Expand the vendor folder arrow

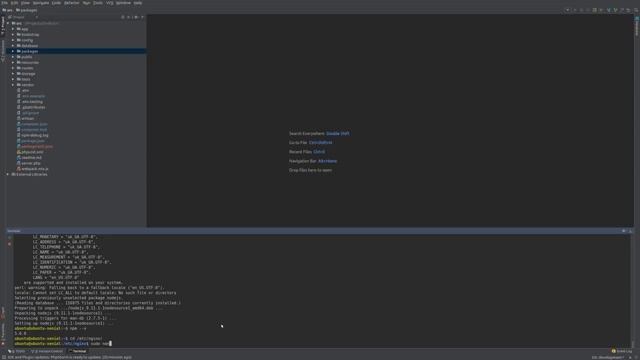[x=13, y=85]
